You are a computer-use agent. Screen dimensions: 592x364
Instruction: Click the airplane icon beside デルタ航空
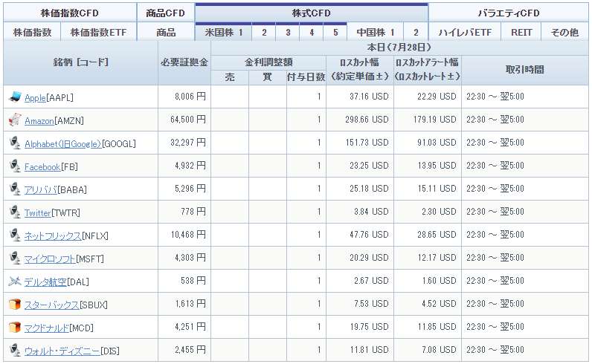pyautogui.click(x=15, y=281)
